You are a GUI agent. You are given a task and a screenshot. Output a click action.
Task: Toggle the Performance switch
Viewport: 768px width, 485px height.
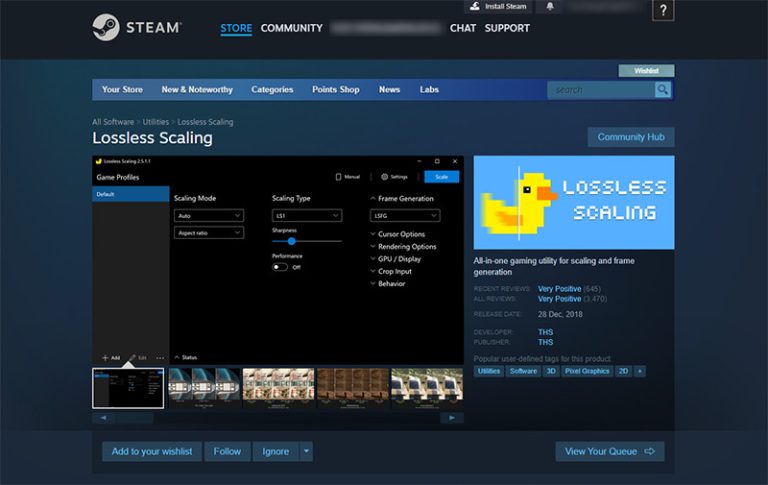pos(280,267)
